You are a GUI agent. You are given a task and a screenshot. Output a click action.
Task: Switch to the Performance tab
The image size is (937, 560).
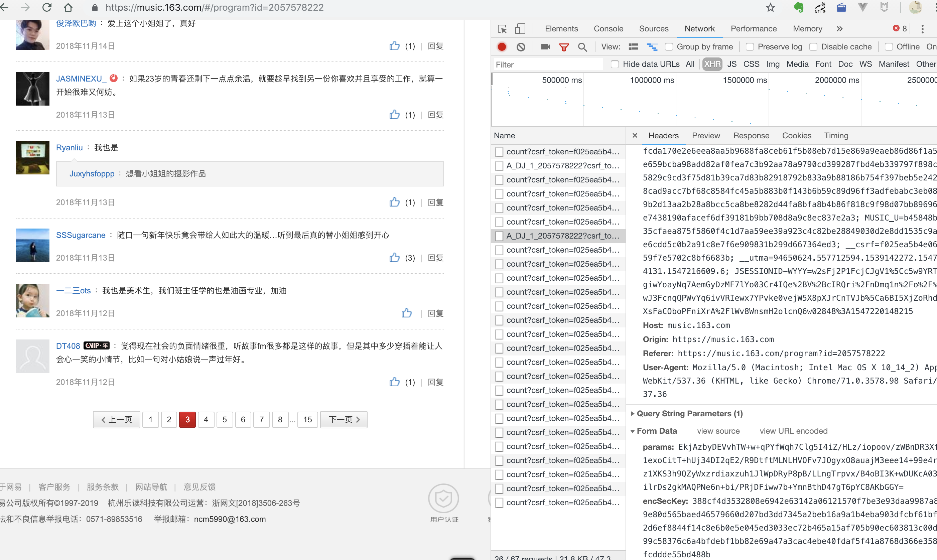(x=754, y=29)
